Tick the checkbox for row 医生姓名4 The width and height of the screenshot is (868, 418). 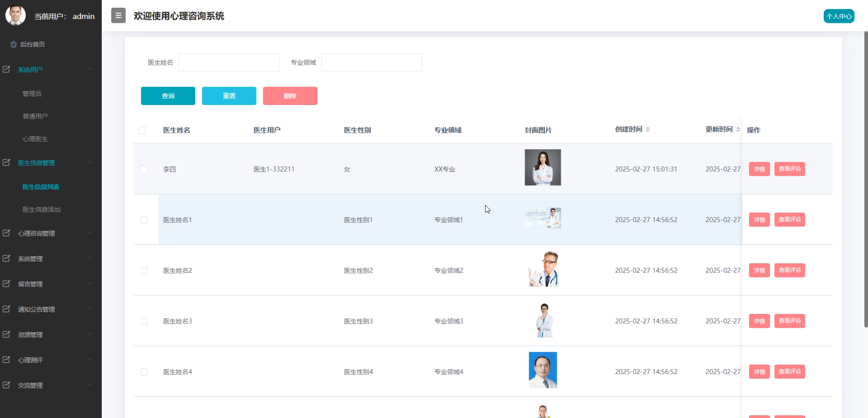pyautogui.click(x=144, y=372)
